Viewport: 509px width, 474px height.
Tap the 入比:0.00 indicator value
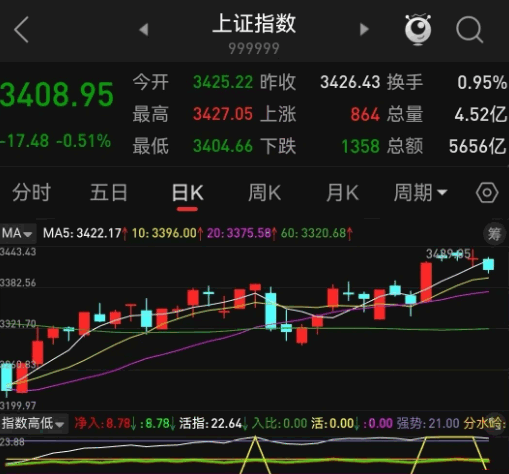tap(279, 424)
